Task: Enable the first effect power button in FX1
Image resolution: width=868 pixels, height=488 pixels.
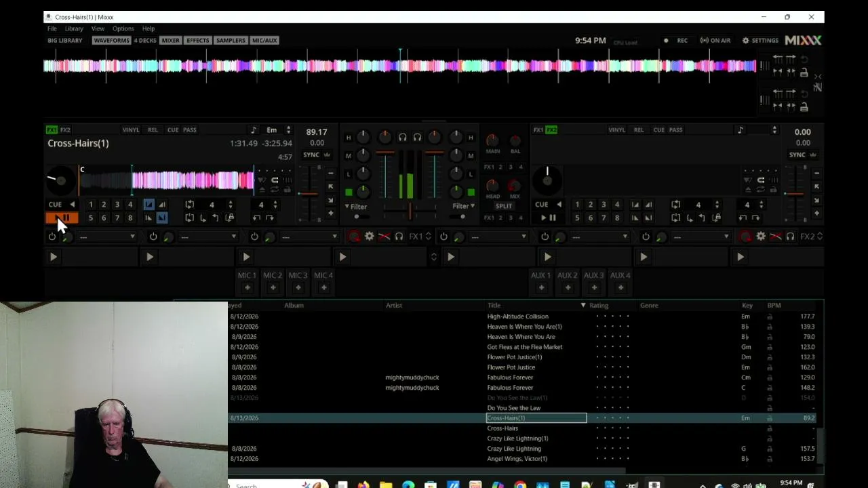Action: (52, 237)
